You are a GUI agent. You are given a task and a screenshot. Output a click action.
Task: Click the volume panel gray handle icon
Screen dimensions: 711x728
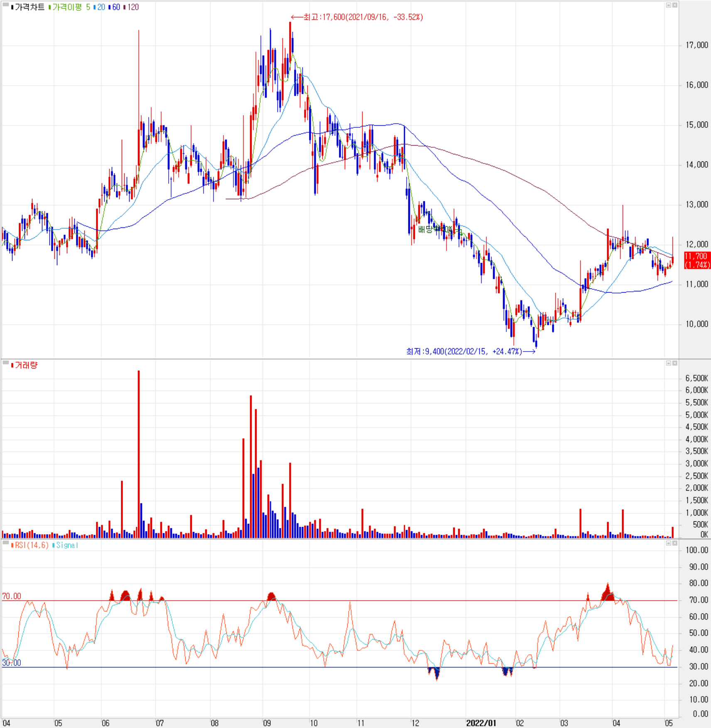(x=6, y=363)
